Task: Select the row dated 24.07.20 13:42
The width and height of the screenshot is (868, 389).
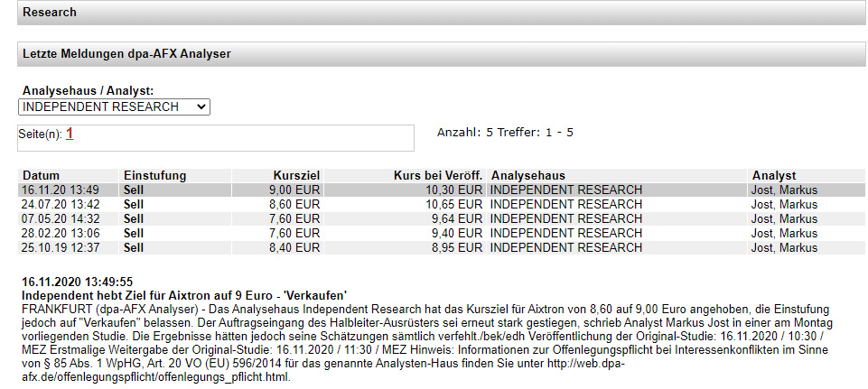Action: tap(441, 205)
